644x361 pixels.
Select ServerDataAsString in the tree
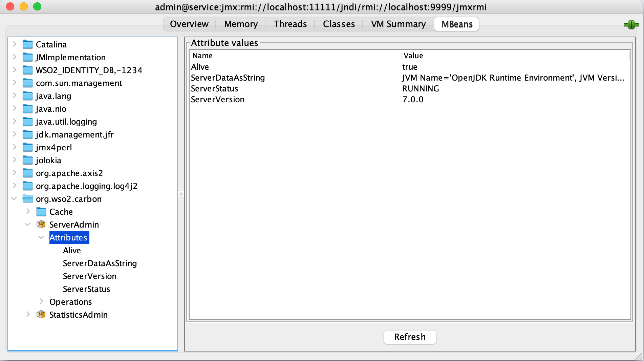pos(100,263)
